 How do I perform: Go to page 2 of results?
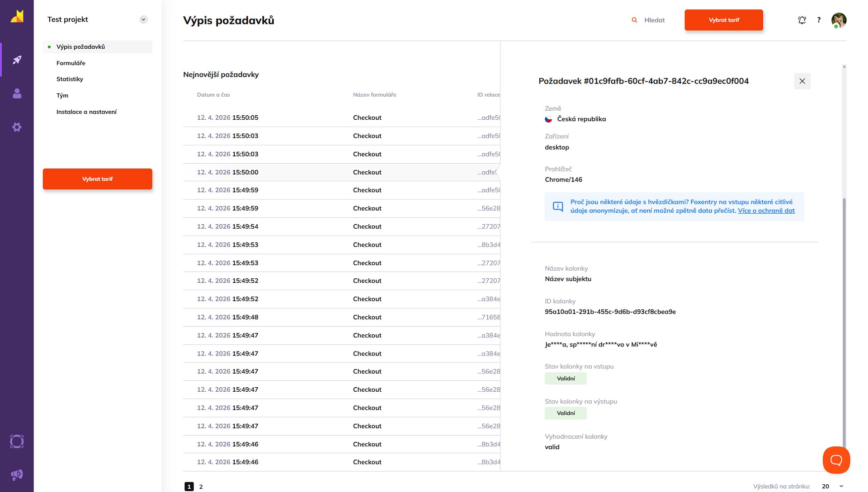(201, 487)
